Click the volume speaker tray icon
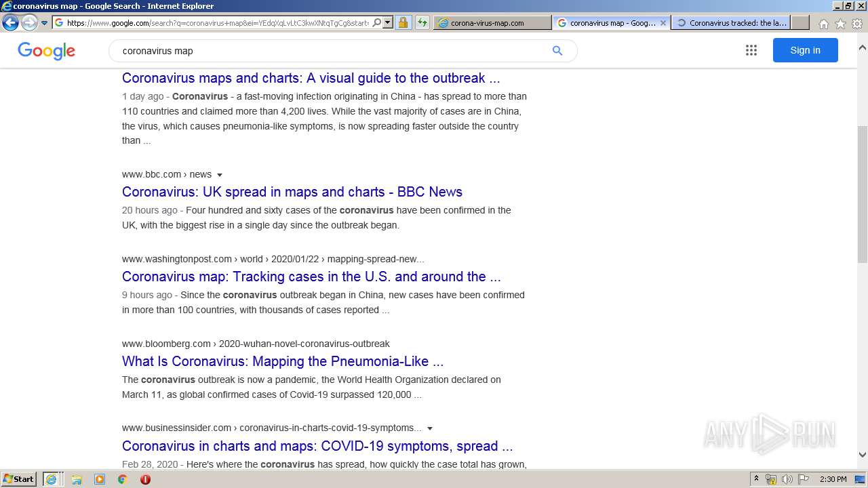 pyautogui.click(x=787, y=479)
